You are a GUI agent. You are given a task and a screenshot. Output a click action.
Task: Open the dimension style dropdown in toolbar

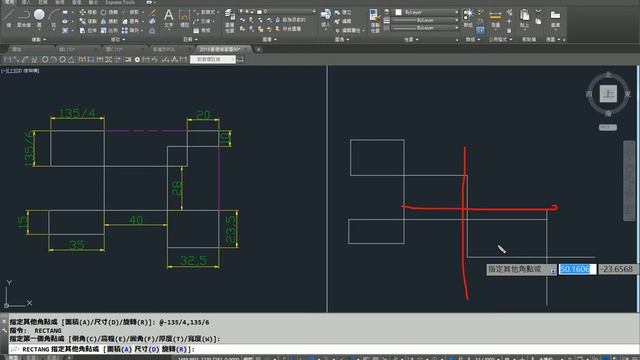coord(213,60)
